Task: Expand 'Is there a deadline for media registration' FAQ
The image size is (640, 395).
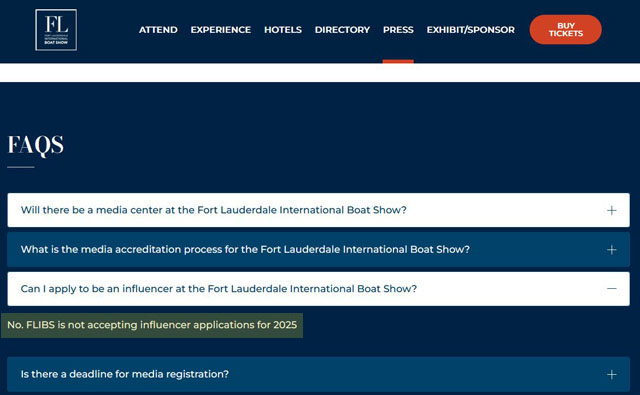Action: 318,374
